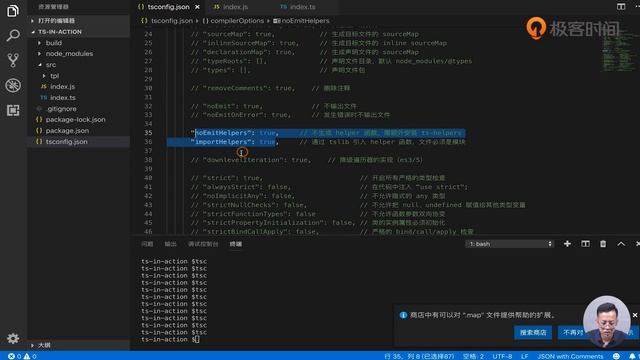The height and width of the screenshot is (360, 640).
Task: Click the "noEmitHelpers" key on line 35
Action: (x=222, y=133)
